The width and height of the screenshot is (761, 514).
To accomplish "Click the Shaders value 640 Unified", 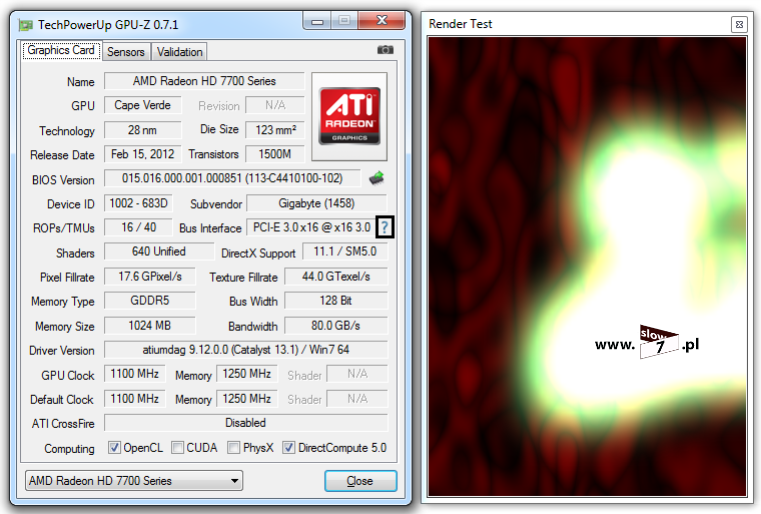I will (x=159, y=251).
